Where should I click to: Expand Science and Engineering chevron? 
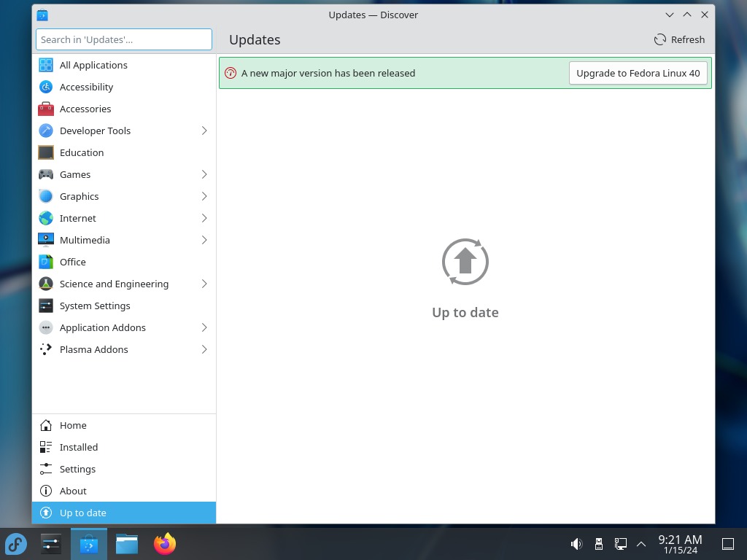[204, 284]
